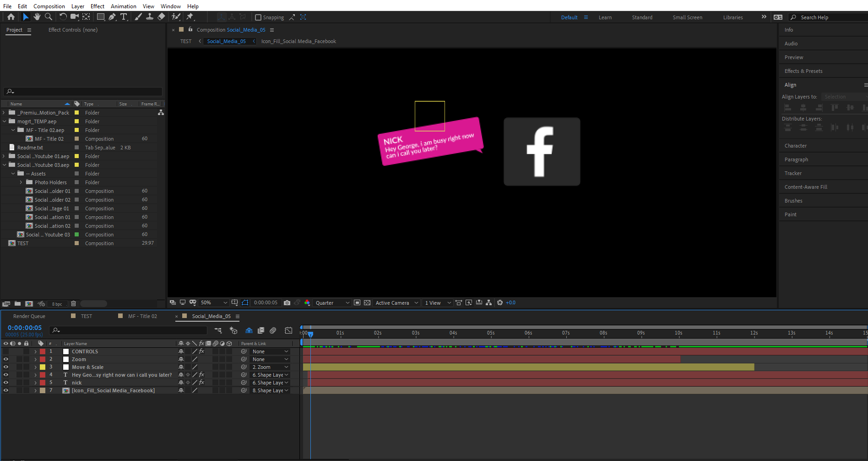
Task: Click the Draft 3D icon in timeline
Action: 233,330
